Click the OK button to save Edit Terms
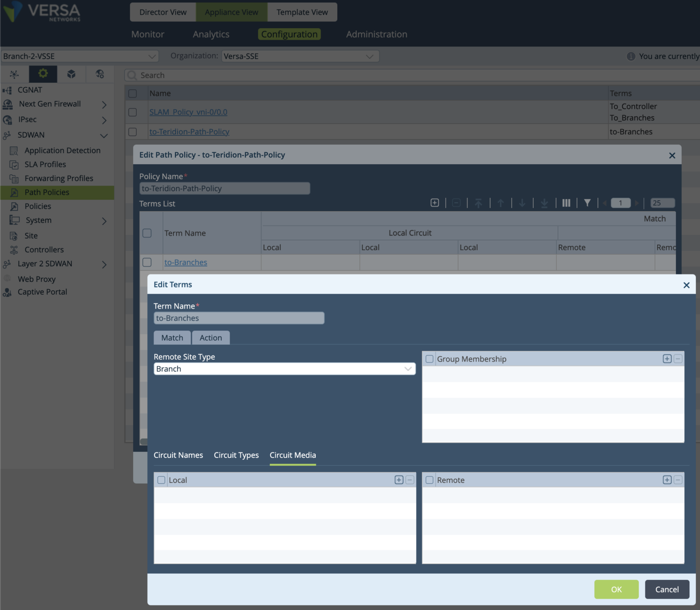The image size is (700, 610). pyautogui.click(x=616, y=589)
